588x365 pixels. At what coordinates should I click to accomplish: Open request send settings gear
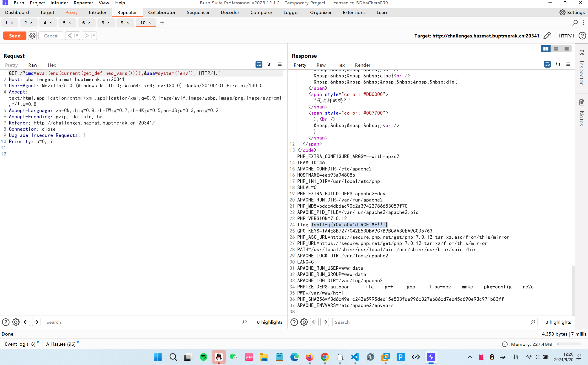tap(32, 36)
